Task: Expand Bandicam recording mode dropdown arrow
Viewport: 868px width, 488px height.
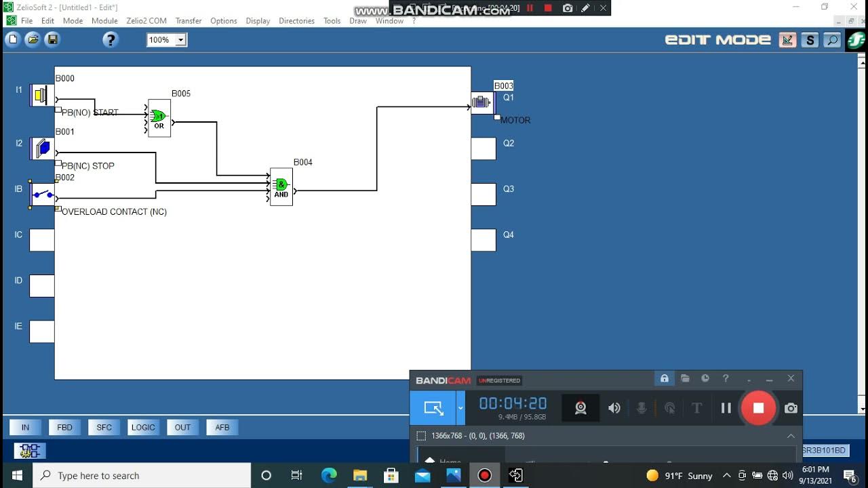Action: coord(460,408)
